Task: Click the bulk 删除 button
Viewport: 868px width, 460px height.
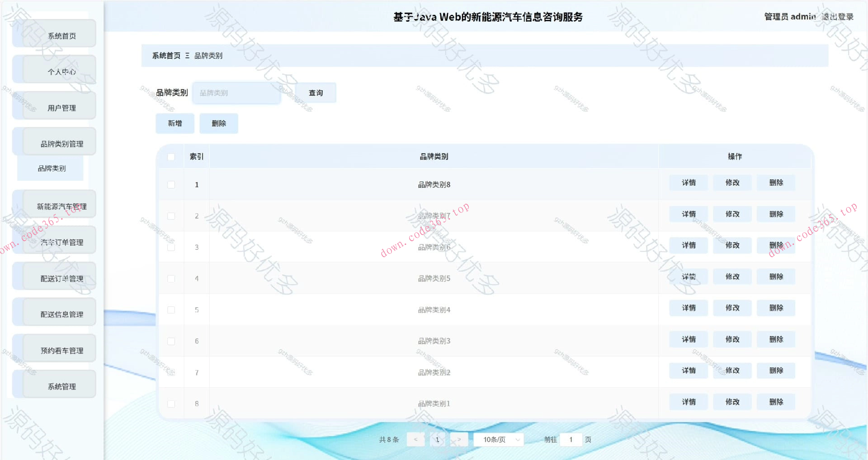Action: pos(218,123)
